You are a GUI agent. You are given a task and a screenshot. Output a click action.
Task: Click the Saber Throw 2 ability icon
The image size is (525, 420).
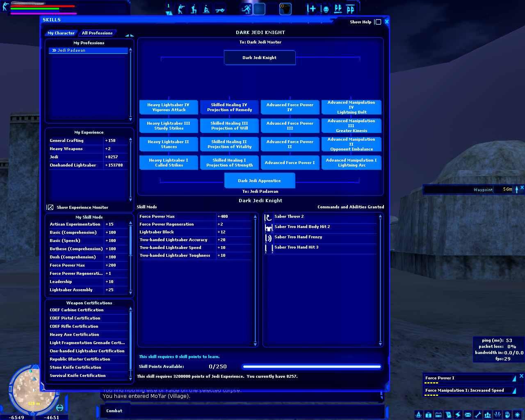coord(268,217)
